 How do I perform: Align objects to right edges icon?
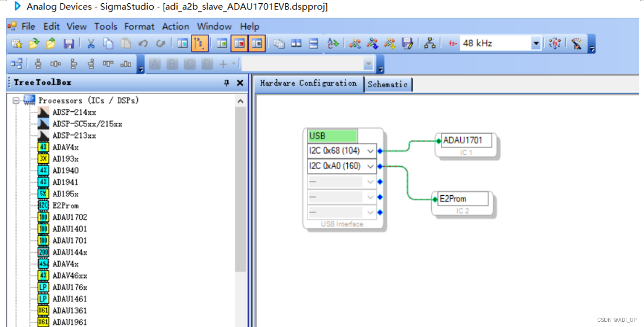[91, 63]
